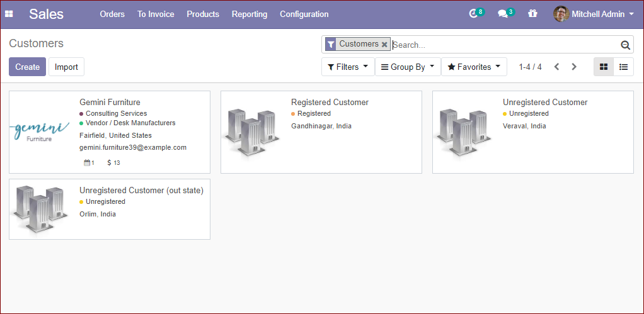This screenshot has width=644, height=314.
Task: Click the Create button
Action: [x=28, y=67]
